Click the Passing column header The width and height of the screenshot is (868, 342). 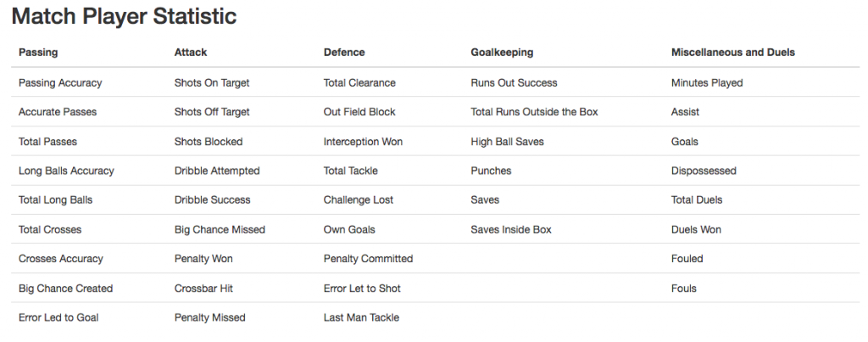[x=38, y=52]
